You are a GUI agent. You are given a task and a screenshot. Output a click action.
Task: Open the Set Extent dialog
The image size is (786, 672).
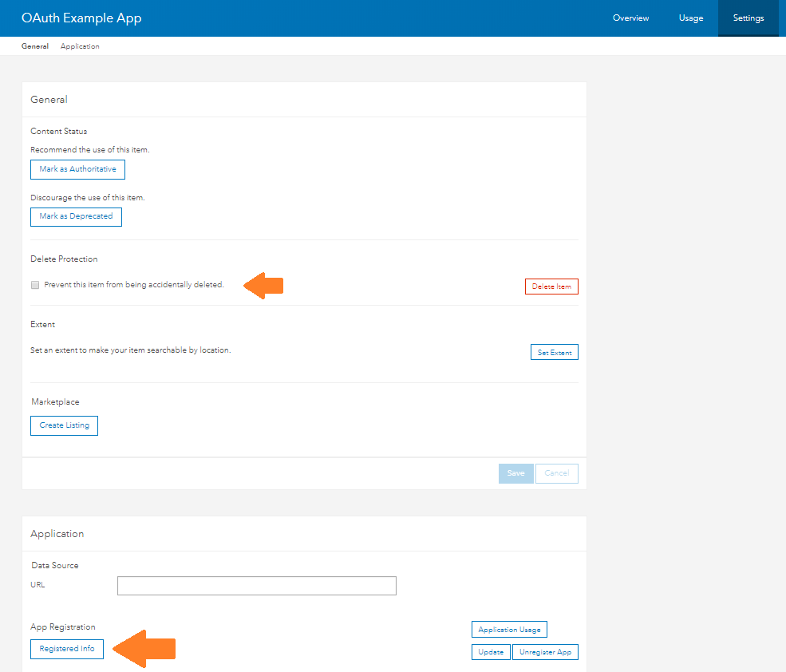click(x=554, y=352)
